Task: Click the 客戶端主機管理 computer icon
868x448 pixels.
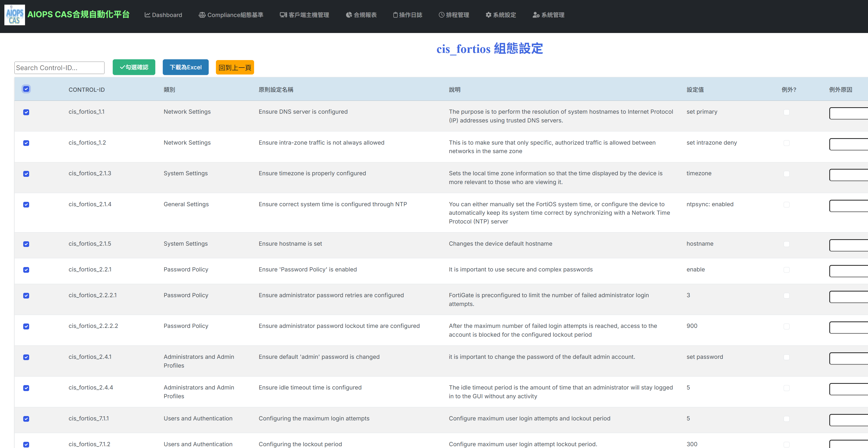Action: 283,15
